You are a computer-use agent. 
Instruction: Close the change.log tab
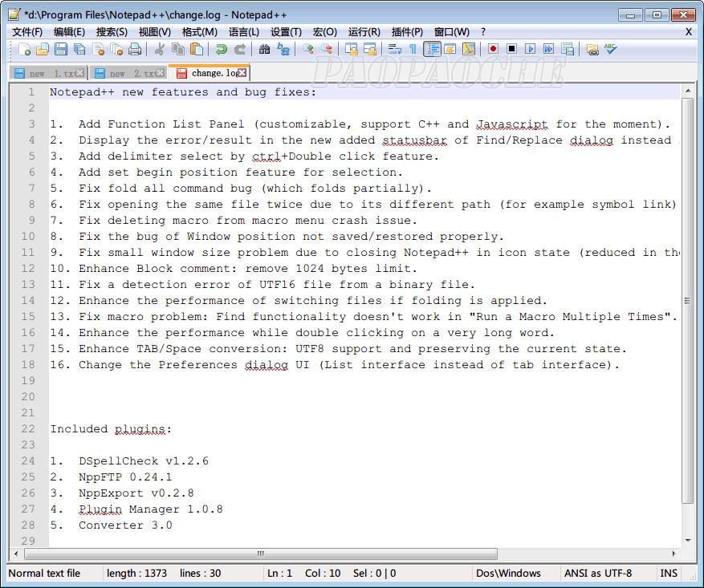click(242, 73)
